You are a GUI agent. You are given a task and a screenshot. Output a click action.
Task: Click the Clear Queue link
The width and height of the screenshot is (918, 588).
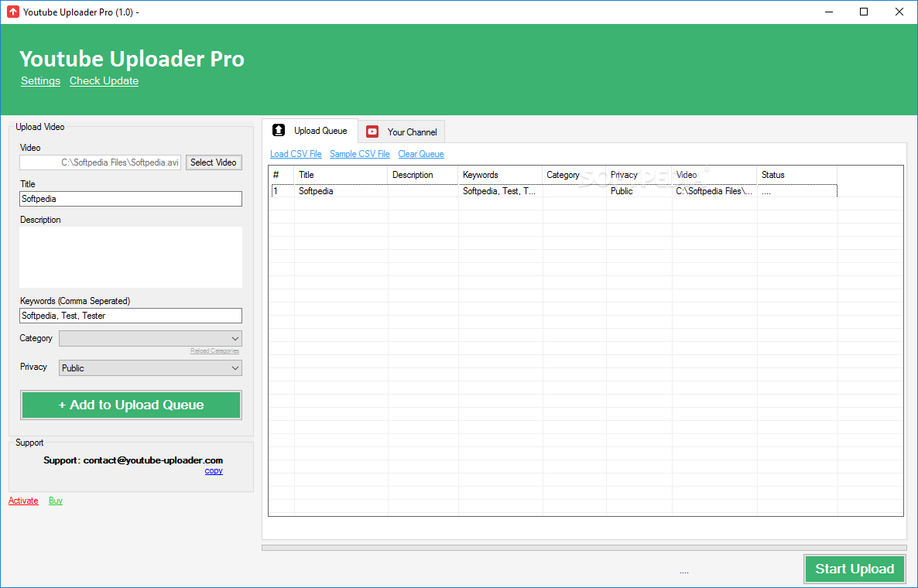(x=421, y=154)
